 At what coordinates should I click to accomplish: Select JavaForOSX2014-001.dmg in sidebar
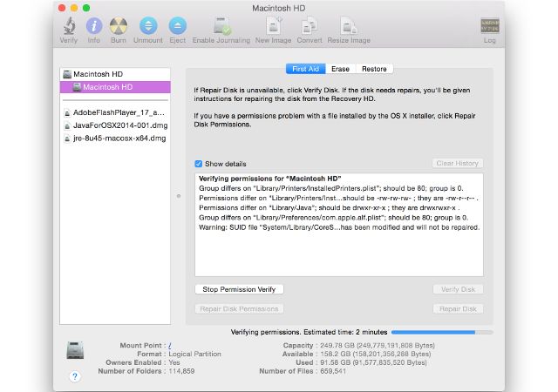[113, 125]
